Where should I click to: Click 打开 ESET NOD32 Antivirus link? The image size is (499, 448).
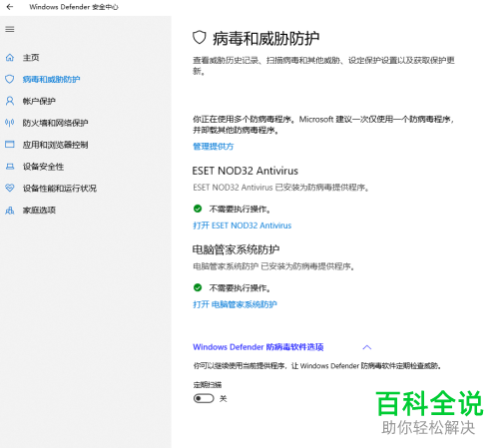point(243,225)
